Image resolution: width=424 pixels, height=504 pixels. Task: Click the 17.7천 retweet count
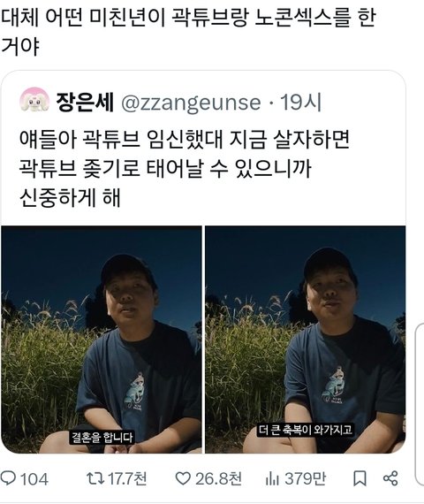tap(127, 478)
